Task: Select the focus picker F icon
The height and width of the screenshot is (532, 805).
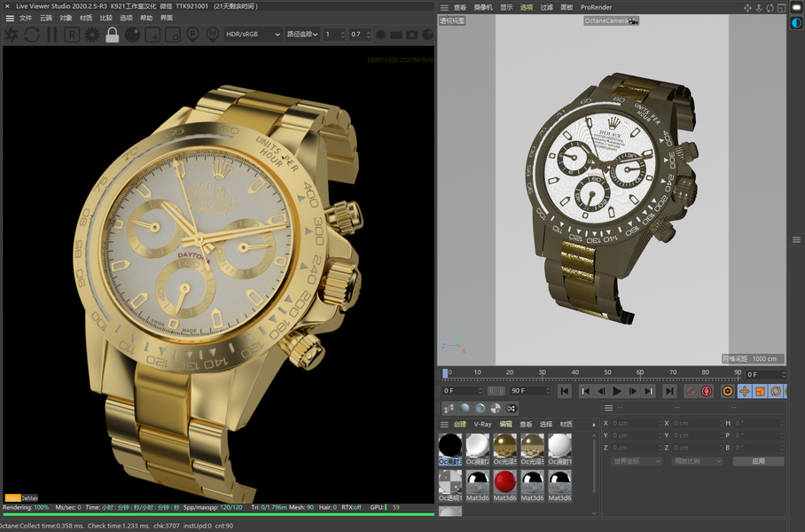Action: click(192, 35)
